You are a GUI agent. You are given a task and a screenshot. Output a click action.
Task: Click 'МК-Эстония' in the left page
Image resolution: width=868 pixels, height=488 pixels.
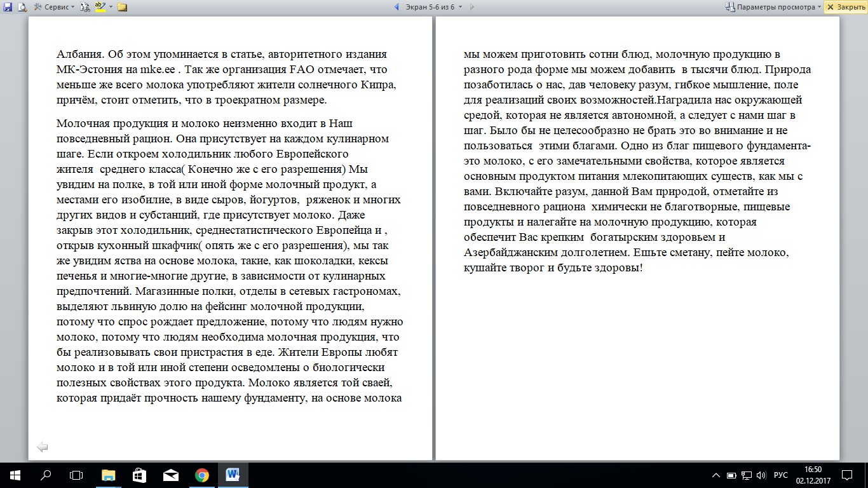tap(90, 69)
